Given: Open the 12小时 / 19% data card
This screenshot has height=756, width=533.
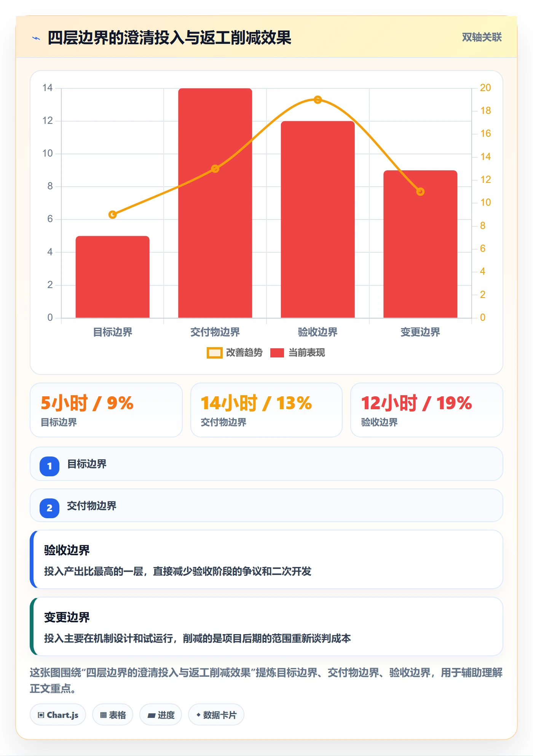Looking at the screenshot, I should (427, 410).
